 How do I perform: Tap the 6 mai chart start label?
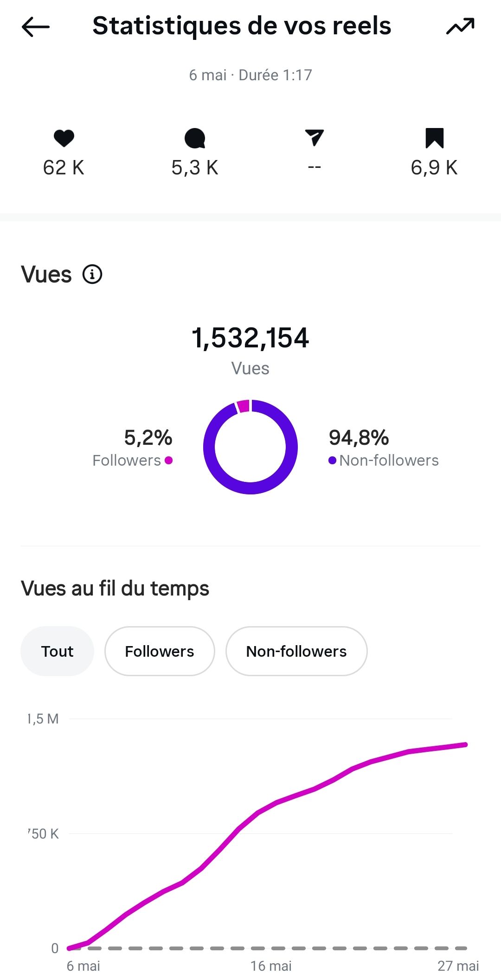(83, 966)
